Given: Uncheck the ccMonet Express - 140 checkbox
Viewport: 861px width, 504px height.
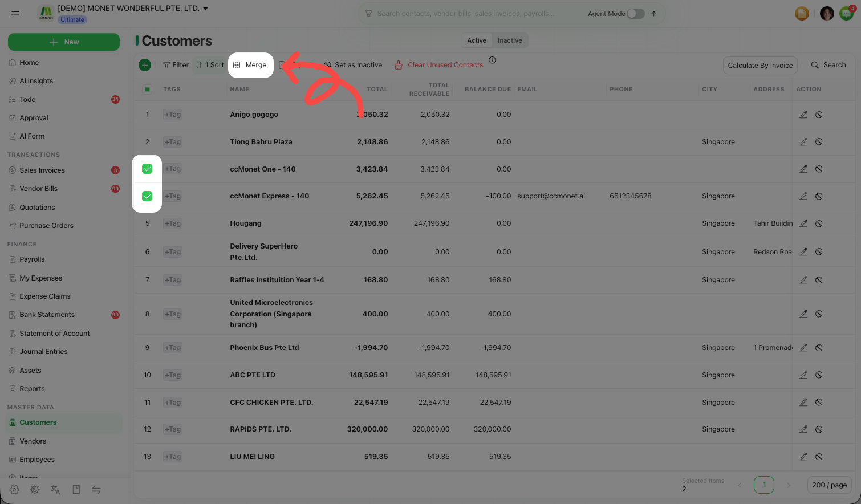Looking at the screenshot, I should click(x=147, y=196).
